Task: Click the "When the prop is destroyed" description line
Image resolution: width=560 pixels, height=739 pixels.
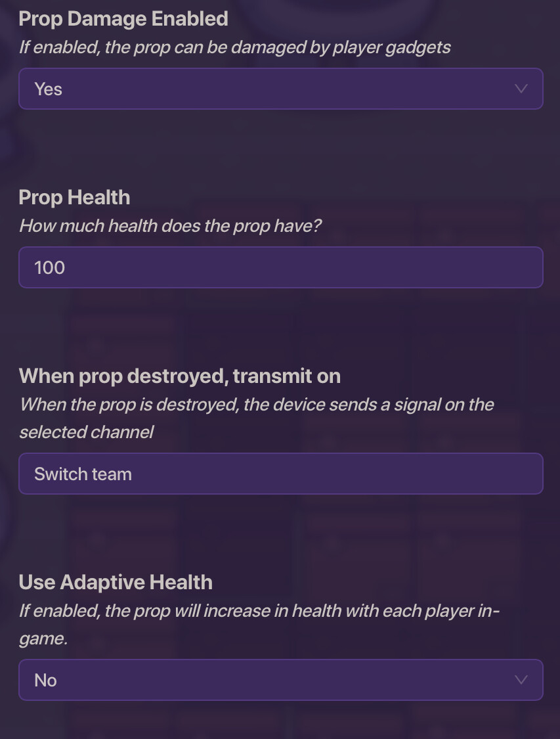Action: coord(256,404)
